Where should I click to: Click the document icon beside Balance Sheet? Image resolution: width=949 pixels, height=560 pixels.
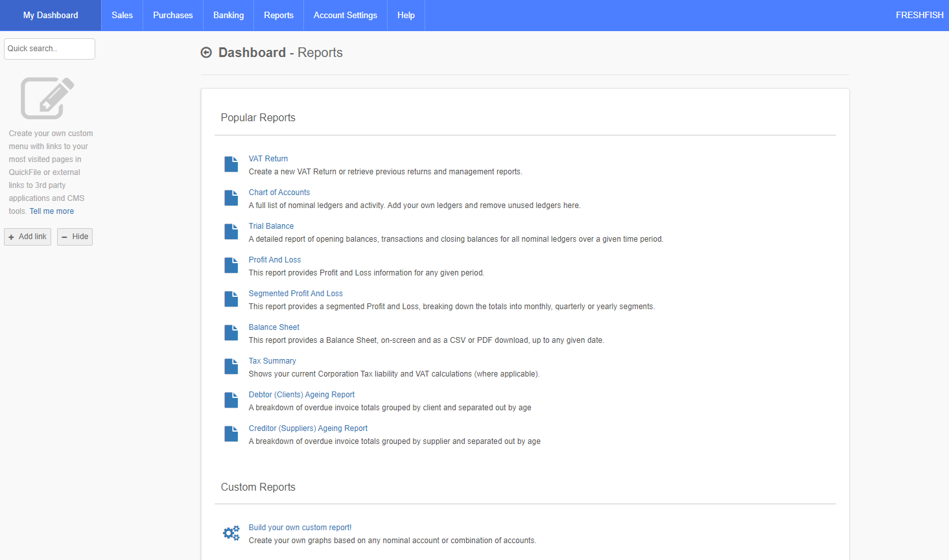[231, 333]
